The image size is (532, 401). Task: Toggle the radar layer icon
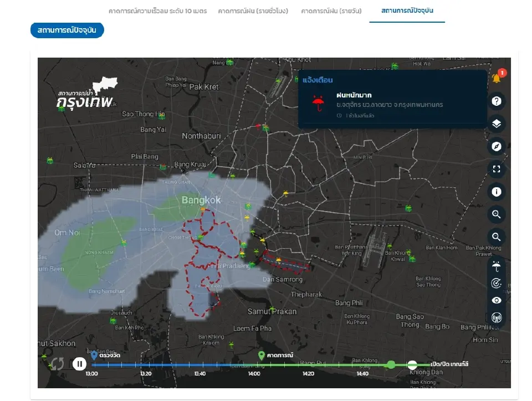497,284
